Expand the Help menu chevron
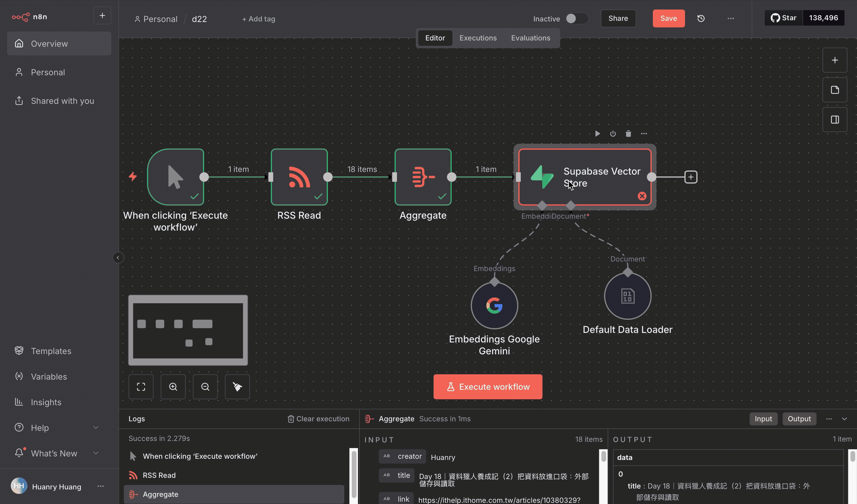This screenshot has width=857, height=504. click(96, 427)
